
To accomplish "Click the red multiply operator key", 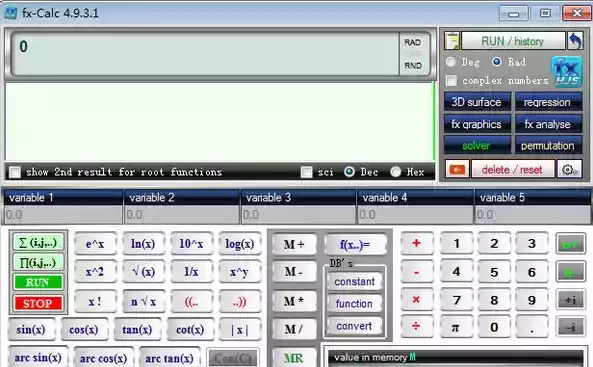I will [416, 300].
